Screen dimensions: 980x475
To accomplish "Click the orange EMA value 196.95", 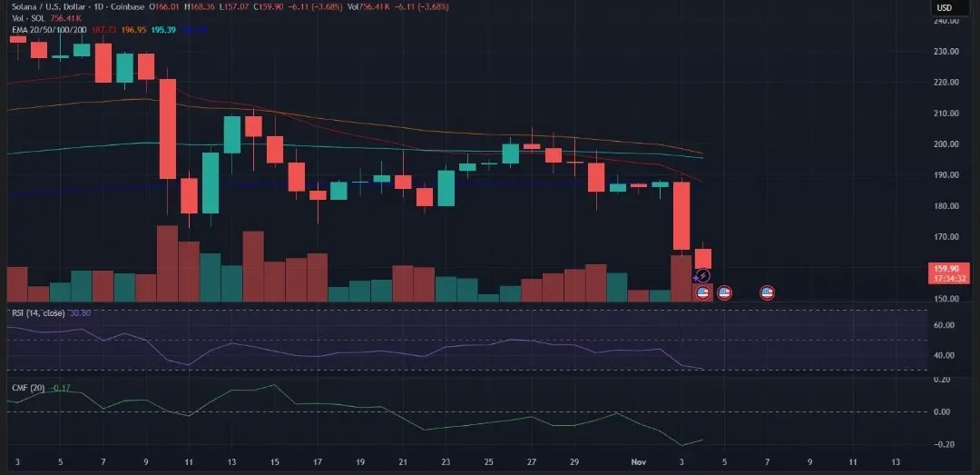I will 133,29.
